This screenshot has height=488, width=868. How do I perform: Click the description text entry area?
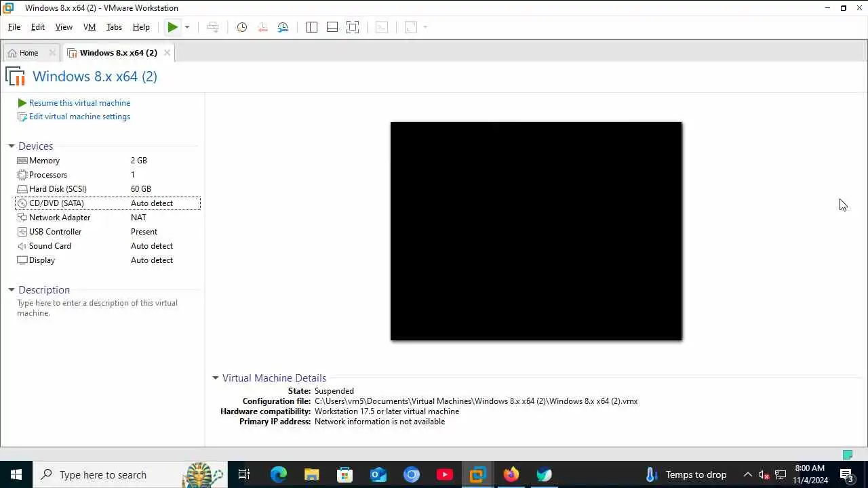[98, 308]
